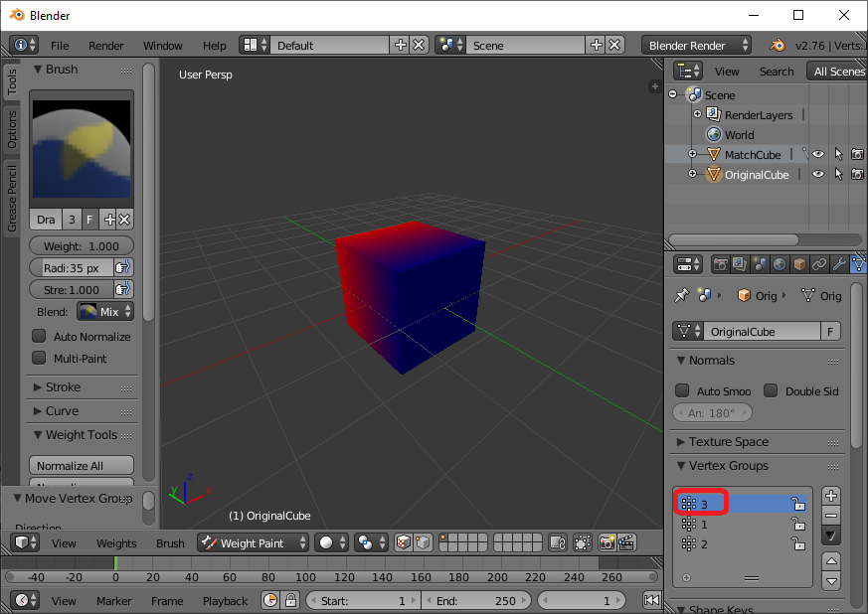Open the viewport shading mode dropdown
Screen dimensions: 868x614
pos(331,543)
